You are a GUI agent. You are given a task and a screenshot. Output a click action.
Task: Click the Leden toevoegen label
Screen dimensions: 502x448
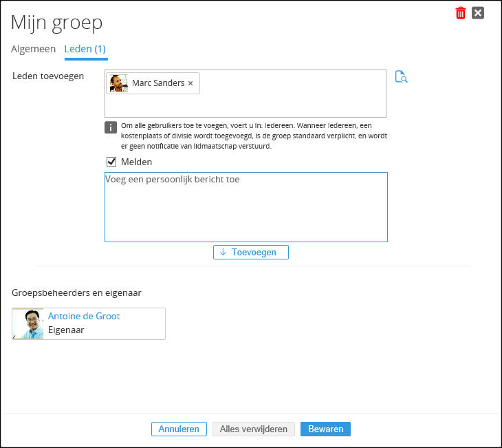pyautogui.click(x=48, y=76)
